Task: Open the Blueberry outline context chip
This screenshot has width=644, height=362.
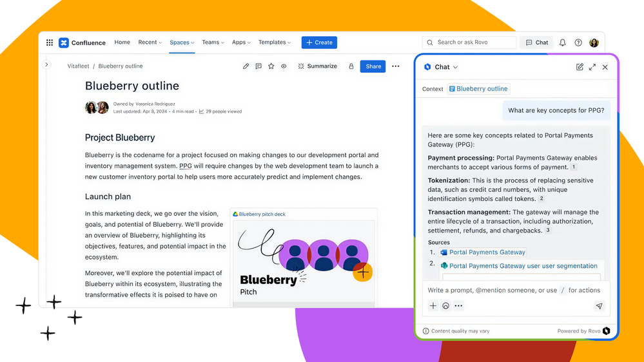Action: 478,89
